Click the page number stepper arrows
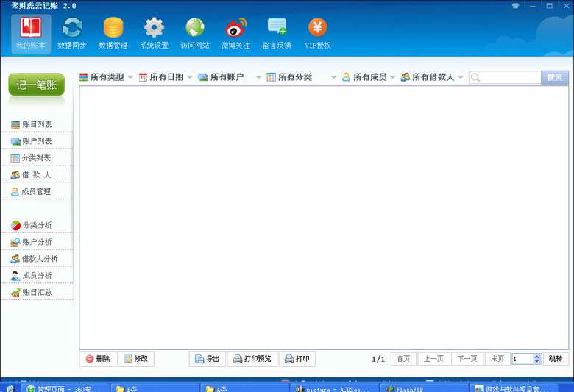This screenshot has height=392, width=574. (536, 359)
